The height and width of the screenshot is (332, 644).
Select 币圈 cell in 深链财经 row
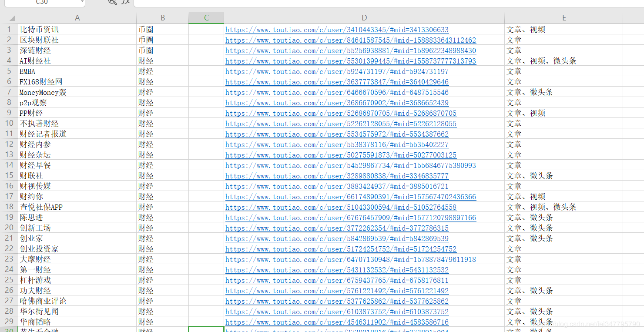pos(163,50)
